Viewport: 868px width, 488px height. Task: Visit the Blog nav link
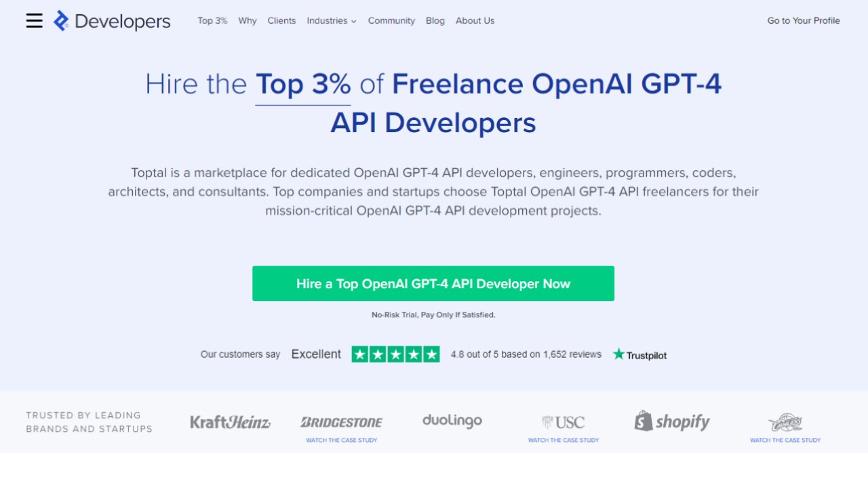pos(435,21)
